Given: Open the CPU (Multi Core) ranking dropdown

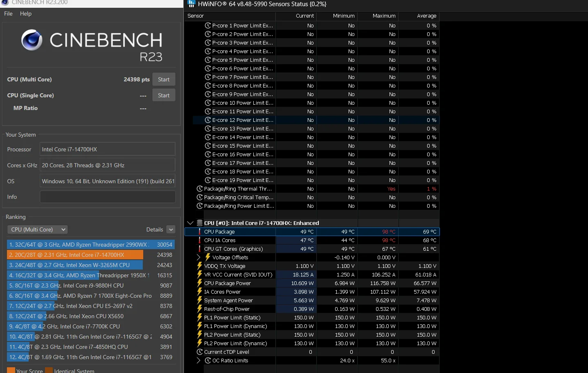Looking at the screenshot, I should click(37, 229).
